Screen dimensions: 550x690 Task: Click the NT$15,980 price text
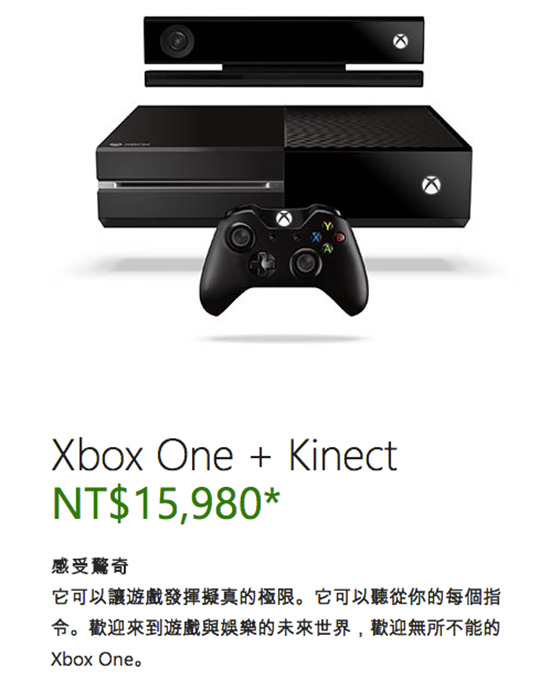click(165, 503)
